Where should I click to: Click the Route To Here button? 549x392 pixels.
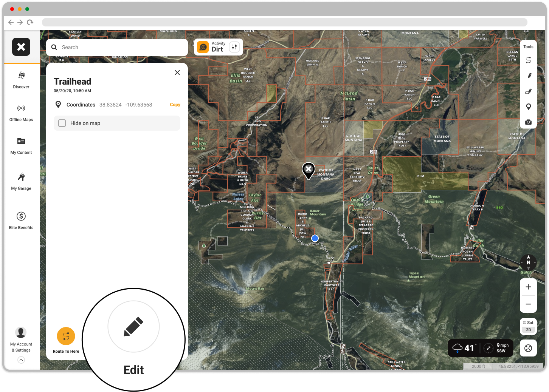pos(66,340)
